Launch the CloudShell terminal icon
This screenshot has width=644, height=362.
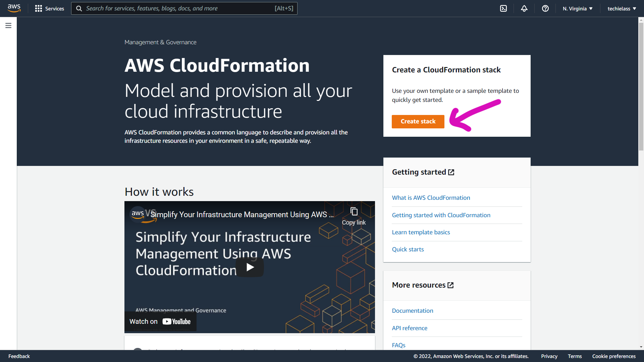coord(503,8)
